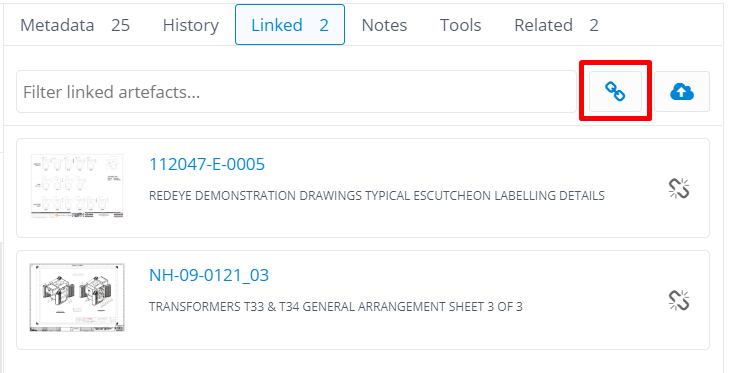Image resolution: width=732 pixels, height=373 pixels.
Task: Click the link artefact chain icon
Action: click(615, 91)
